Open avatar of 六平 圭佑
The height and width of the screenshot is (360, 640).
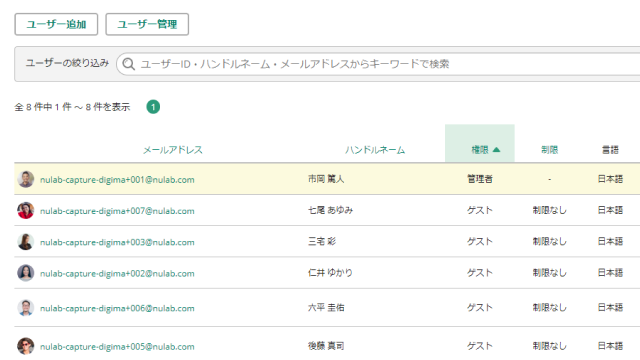coord(26,308)
